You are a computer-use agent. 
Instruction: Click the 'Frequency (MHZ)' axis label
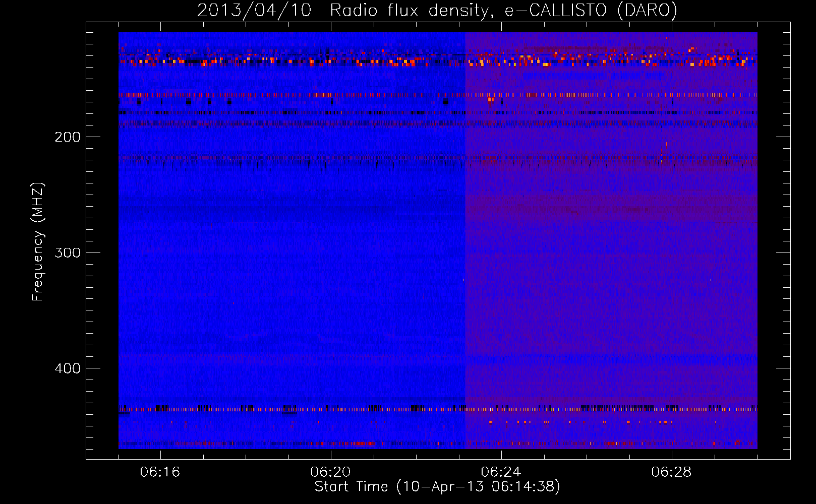click(38, 242)
